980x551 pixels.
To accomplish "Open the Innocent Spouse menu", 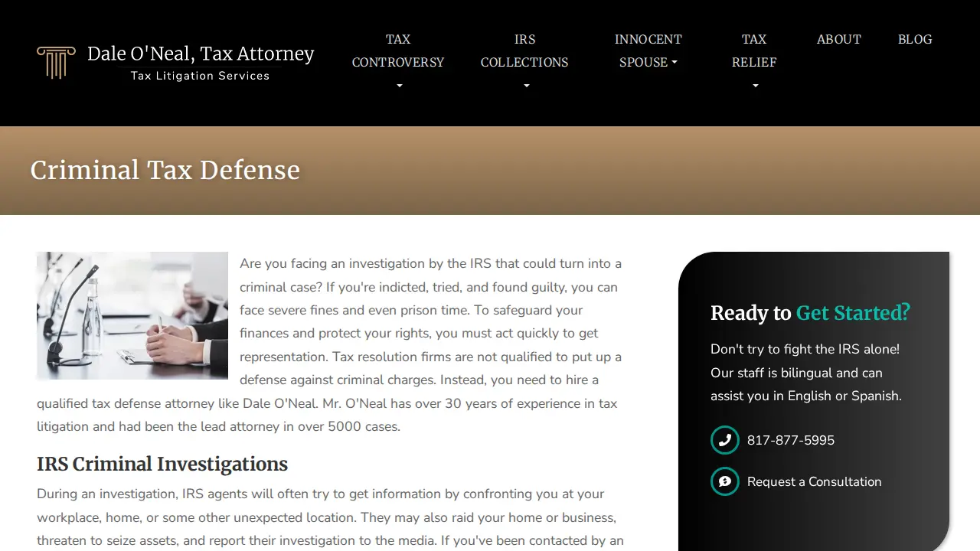I will pyautogui.click(x=648, y=51).
